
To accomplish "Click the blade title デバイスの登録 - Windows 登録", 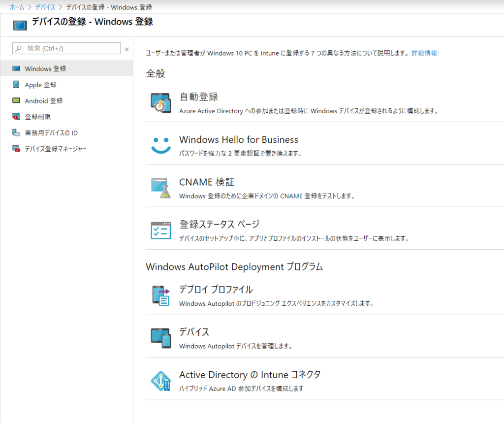I will [92, 22].
